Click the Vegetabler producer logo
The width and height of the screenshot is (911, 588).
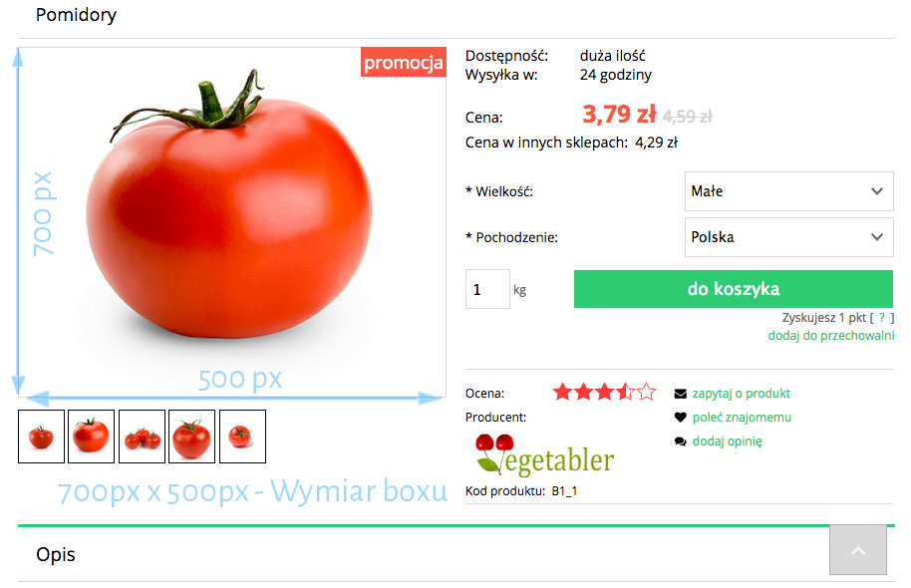click(x=544, y=454)
